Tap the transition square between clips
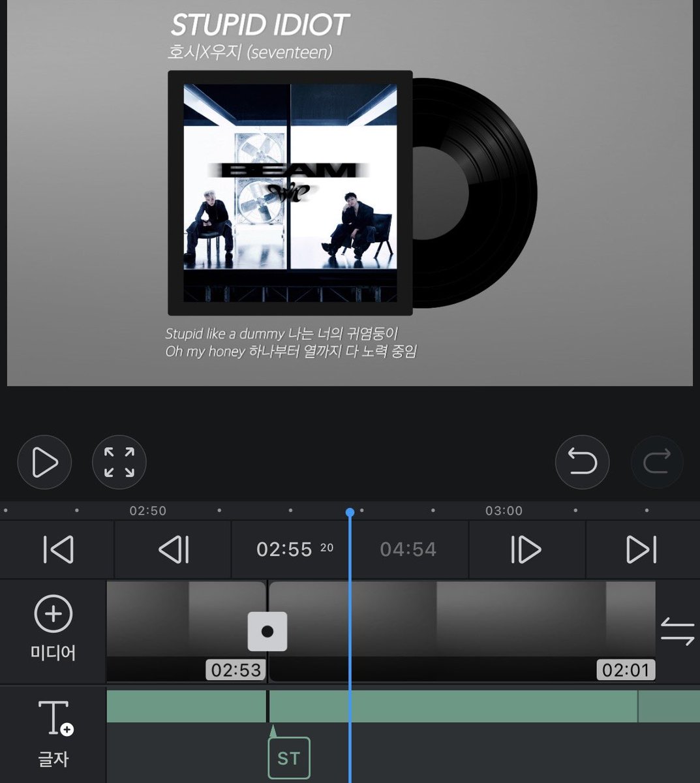 pyautogui.click(x=267, y=631)
